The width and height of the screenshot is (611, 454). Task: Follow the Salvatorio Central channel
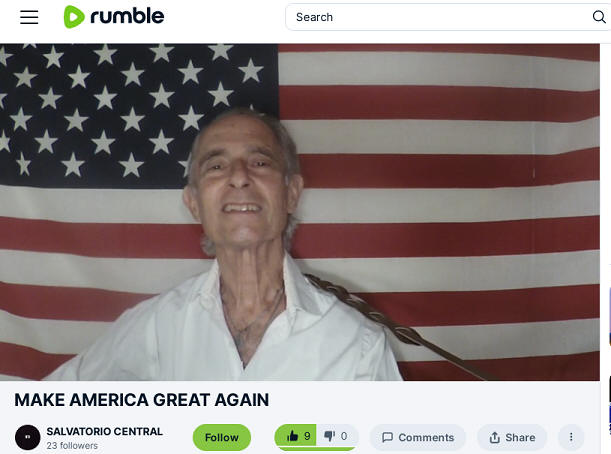pos(222,437)
